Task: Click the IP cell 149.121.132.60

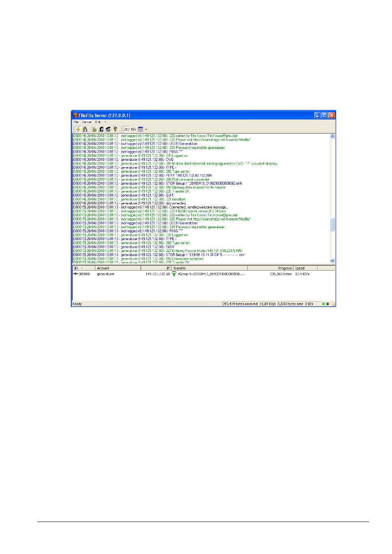Action: pyautogui.click(x=158, y=274)
